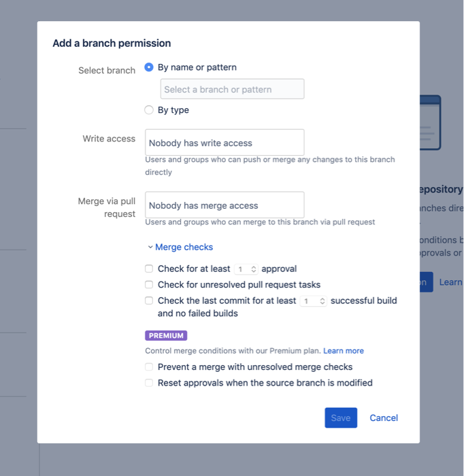This screenshot has height=476, width=464.
Task: Toggle Prevent a merge with unresolved checks
Action: point(149,367)
